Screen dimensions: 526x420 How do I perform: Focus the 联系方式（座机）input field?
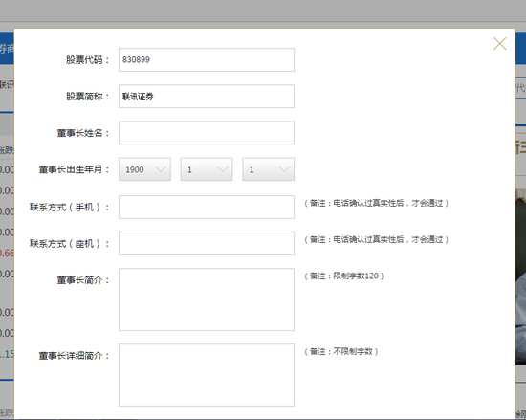[x=207, y=243]
